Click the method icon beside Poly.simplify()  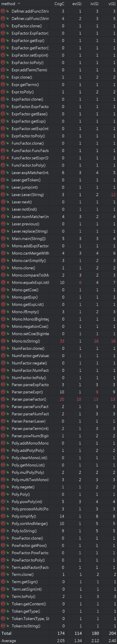[3, 516]
